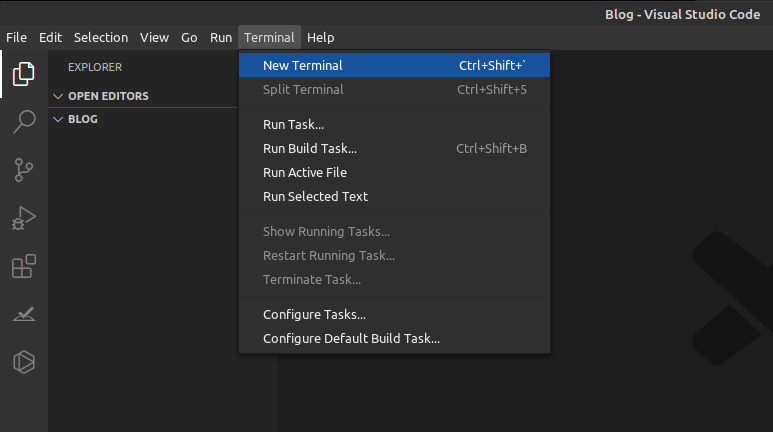773x432 pixels.
Task: Open the File menu
Action: 16,37
